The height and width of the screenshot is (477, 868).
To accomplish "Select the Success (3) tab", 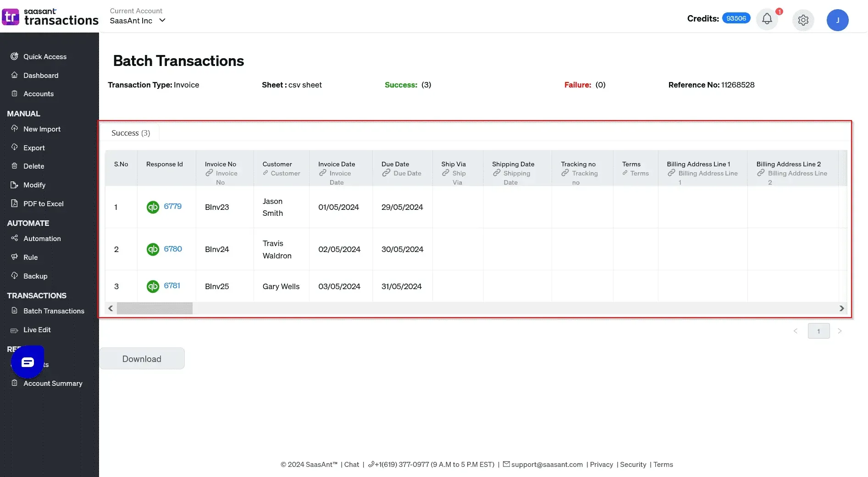I will point(131,133).
